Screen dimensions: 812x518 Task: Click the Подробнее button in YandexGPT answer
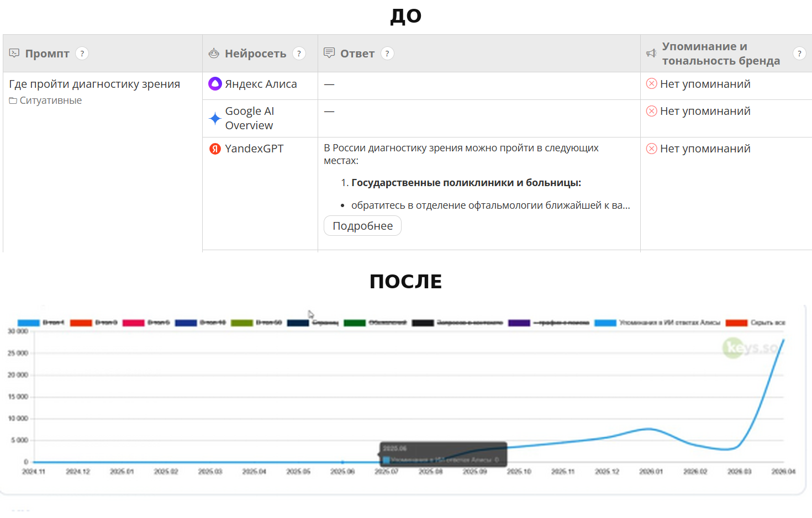click(362, 226)
